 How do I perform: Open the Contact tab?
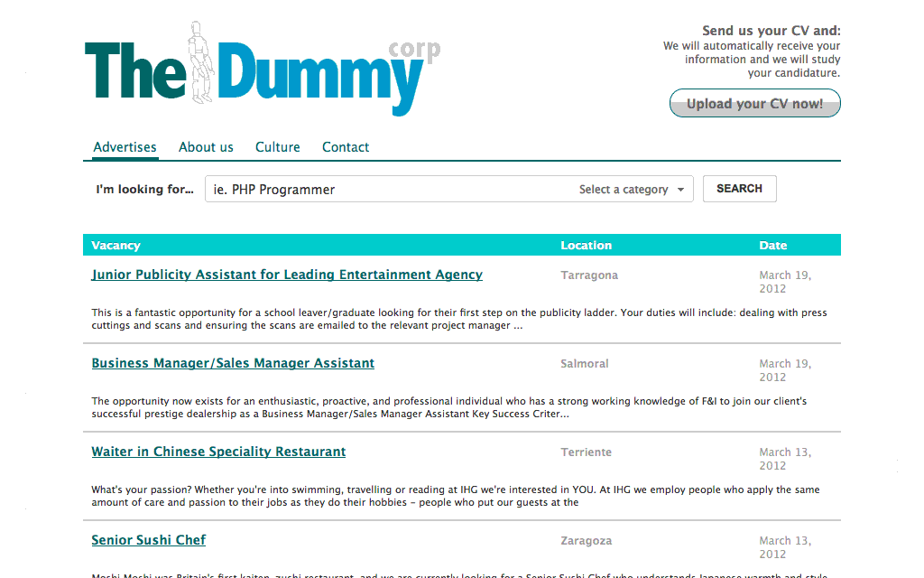[x=346, y=147]
